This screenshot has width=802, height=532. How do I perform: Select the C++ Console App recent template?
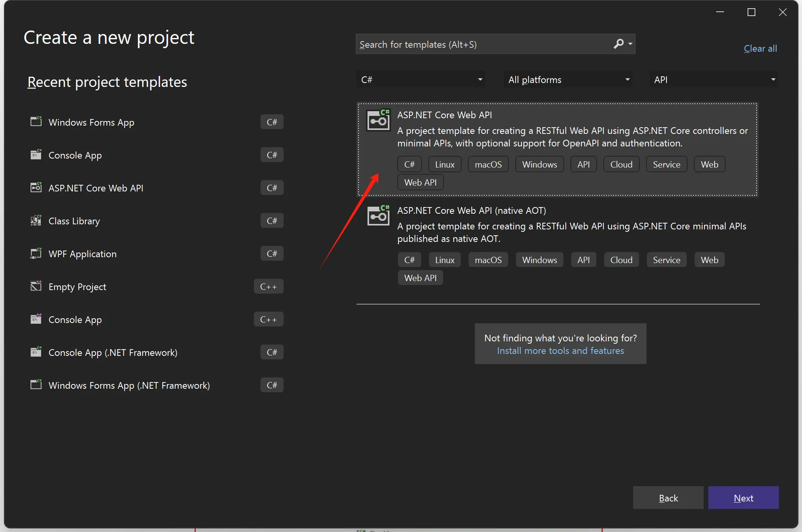[157, 319]
